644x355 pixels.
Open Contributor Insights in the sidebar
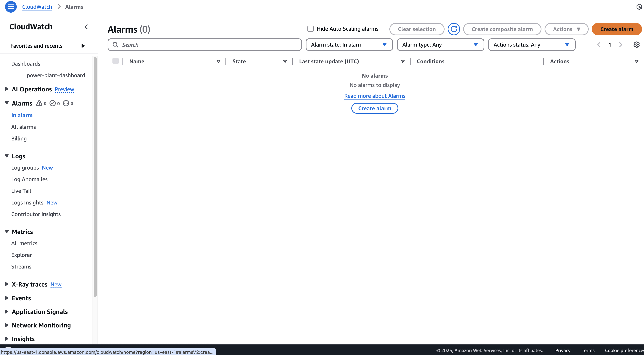[36, 214]
